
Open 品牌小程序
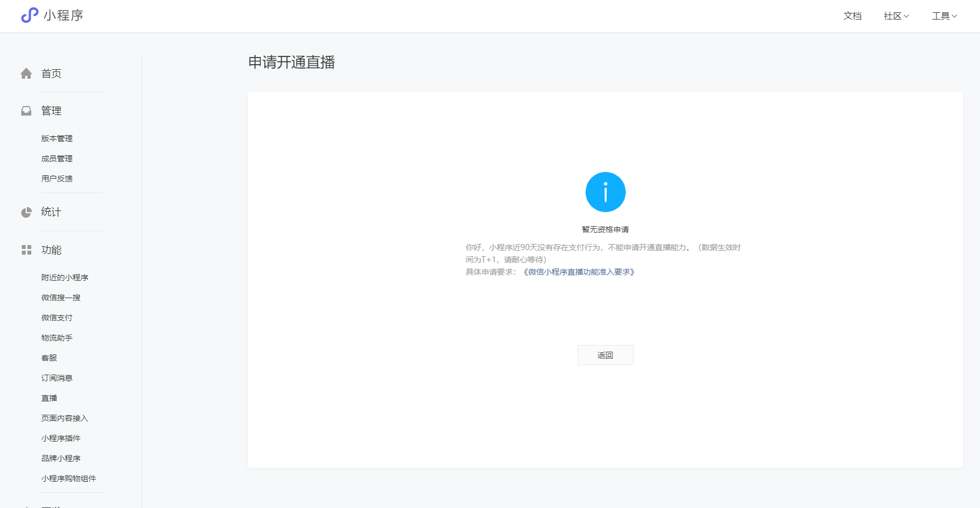click(61, 458)
